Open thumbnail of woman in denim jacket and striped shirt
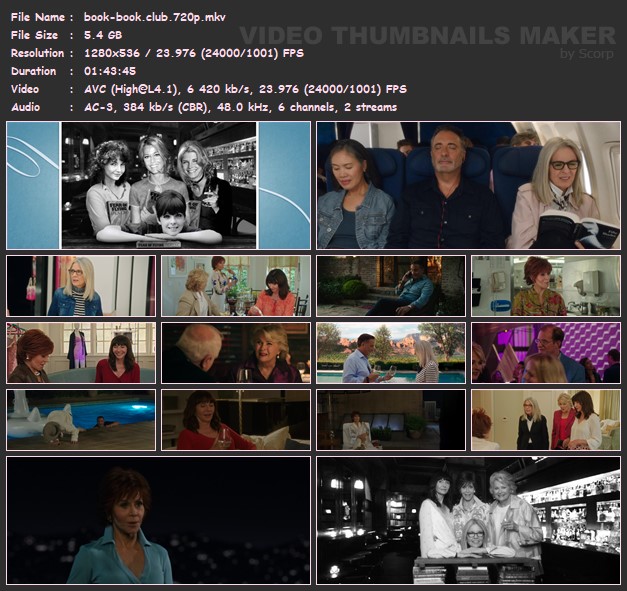 click(81, 286)
